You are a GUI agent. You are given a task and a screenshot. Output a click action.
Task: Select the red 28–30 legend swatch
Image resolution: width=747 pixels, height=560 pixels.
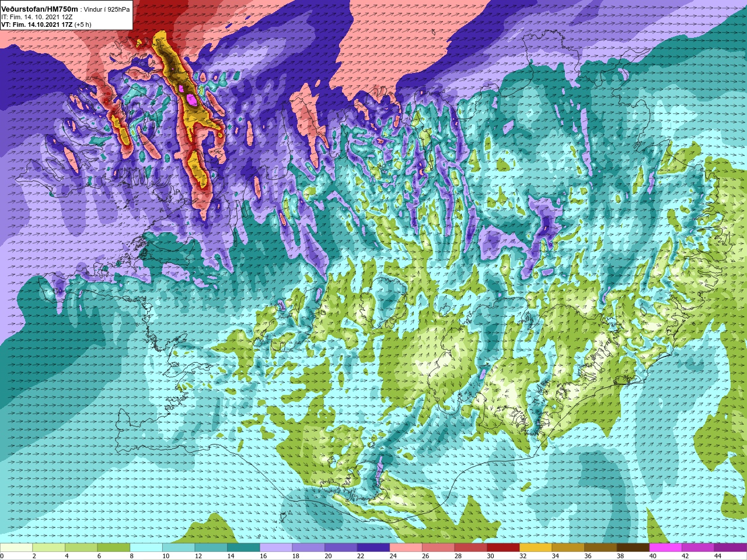pos(471,548)
